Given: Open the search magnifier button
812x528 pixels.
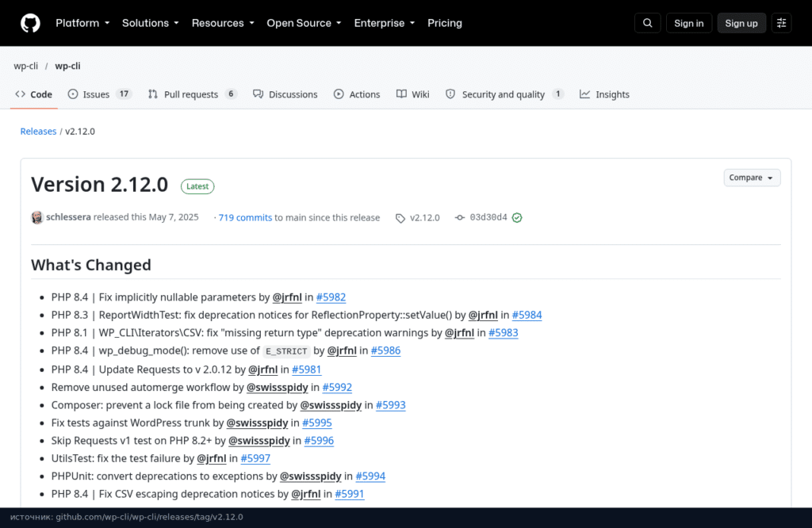Looking at the screenshot, I should (647, 23).
